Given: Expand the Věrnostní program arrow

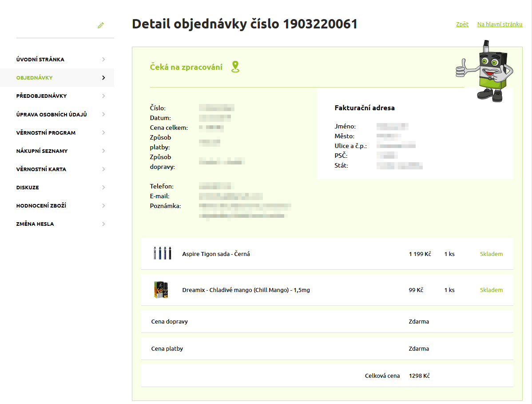Looking at the screenshot, I should click(x=103, y=133).
